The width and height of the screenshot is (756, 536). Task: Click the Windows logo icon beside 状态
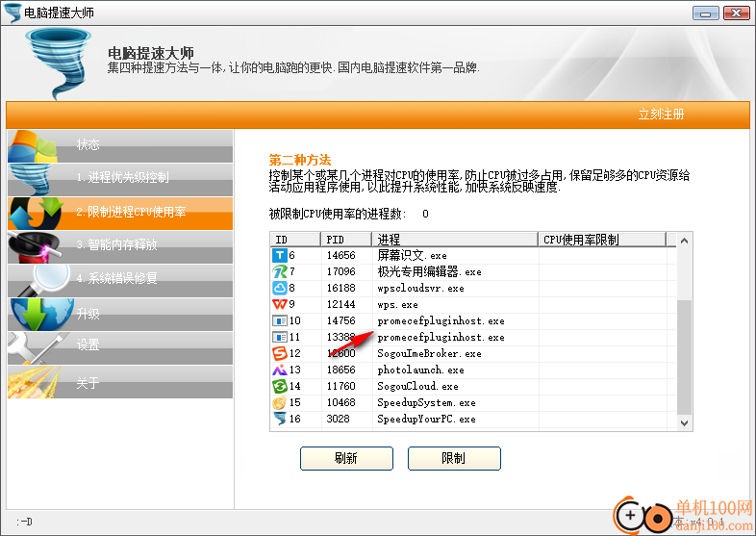[33, 146]
